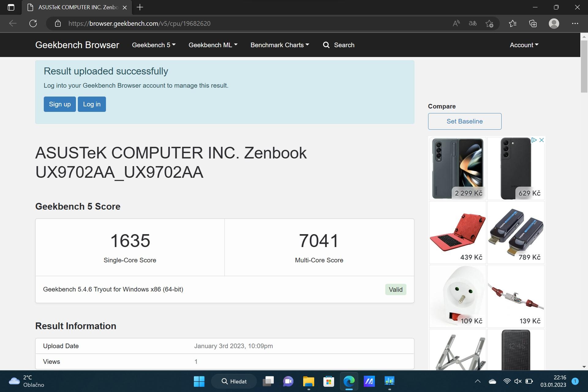Open Edge settings and more menu
The height and width of the screenshot is (392, 588).
coord(575,24)
